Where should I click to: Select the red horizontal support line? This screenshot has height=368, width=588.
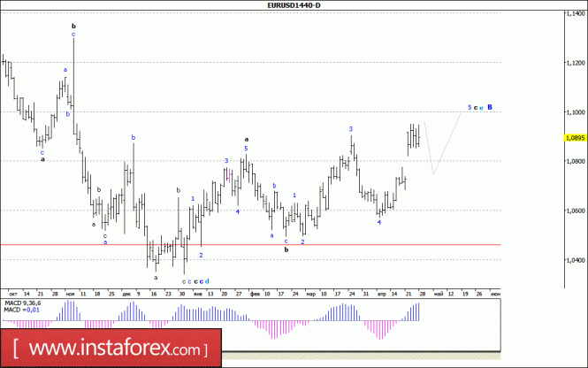(250, 244)
